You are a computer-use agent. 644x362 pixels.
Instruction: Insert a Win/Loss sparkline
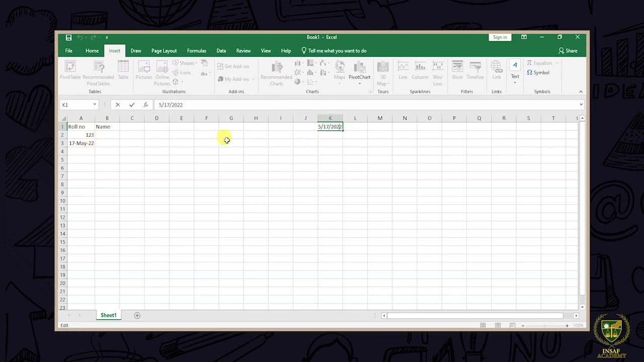(x=438, y=73)
